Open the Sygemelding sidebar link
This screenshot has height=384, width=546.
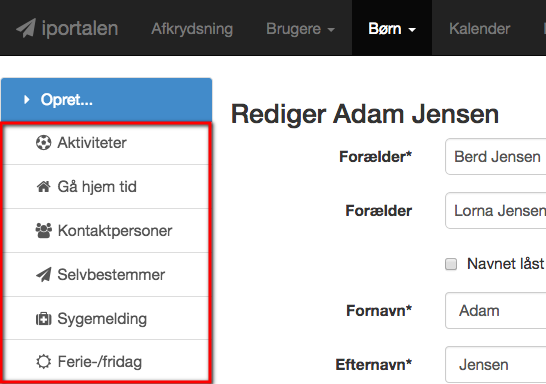coord(106,319)
